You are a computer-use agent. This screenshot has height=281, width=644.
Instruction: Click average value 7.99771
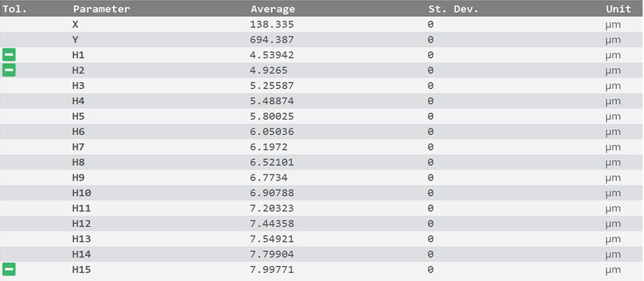pyautogui.click(x=272, y=269)
